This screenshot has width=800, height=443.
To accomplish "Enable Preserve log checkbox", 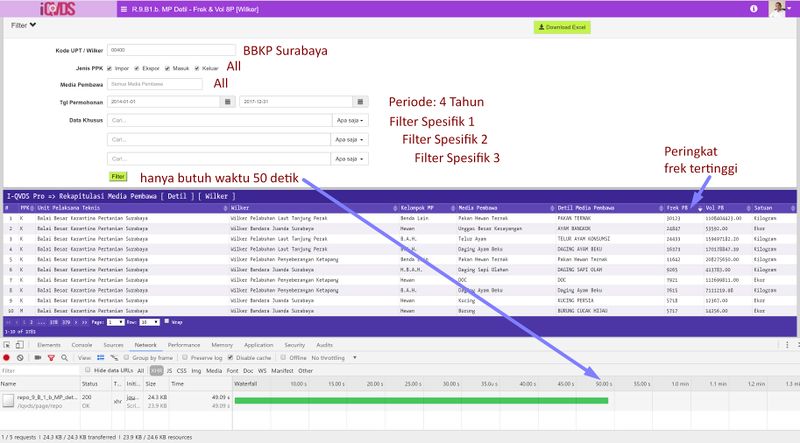I will [185, 358].
